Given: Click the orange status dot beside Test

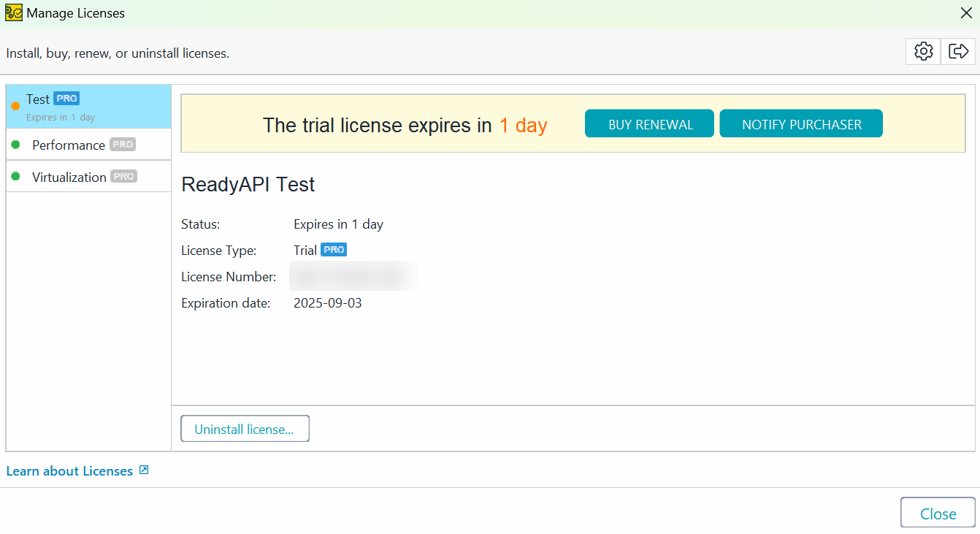Looking at the screenshot, I should pos(15,106).
